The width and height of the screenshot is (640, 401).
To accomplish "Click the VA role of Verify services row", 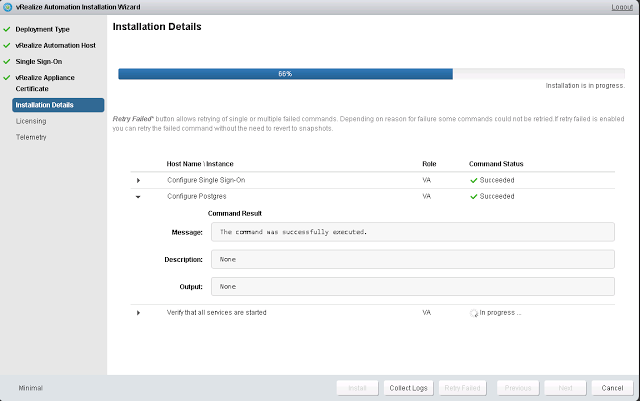I will [x=427, y=312].
